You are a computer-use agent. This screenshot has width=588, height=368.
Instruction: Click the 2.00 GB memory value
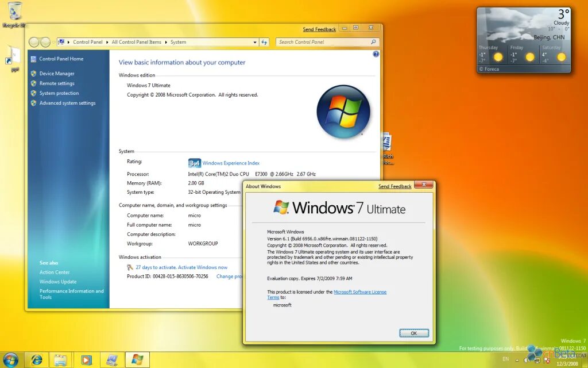[196, 183]
